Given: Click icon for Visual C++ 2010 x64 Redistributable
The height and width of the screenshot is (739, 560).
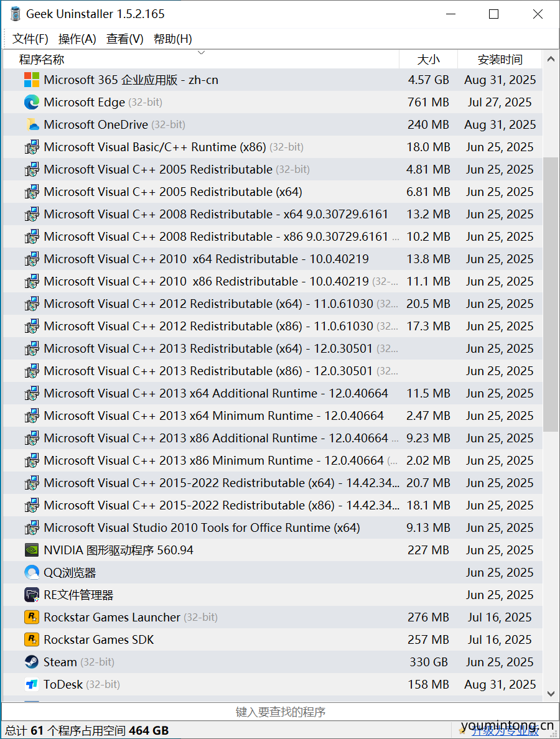Looking at the screenshot, I should (32, 259).
